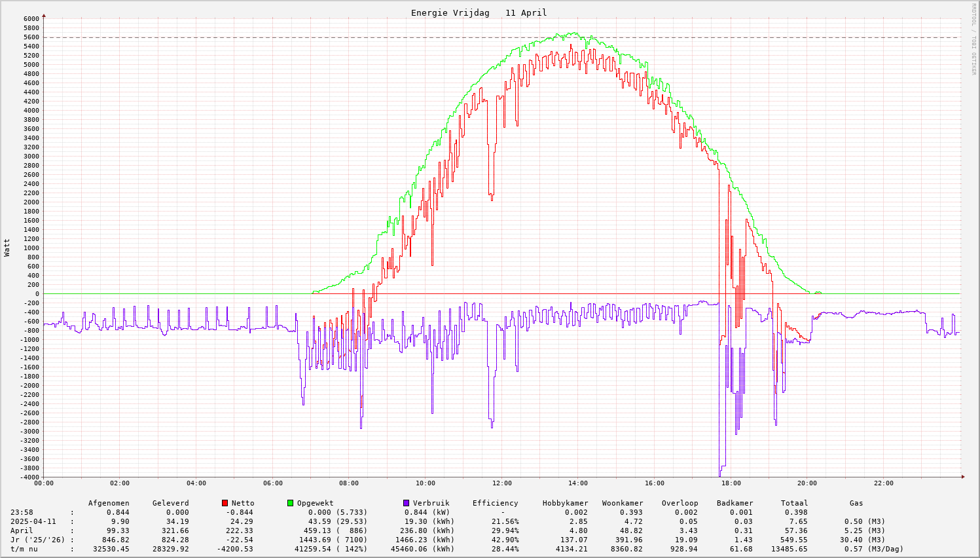Click the chart title Energie Vrijdag 11 April
The width and height of the screenshot is (980, 558).
click(479, 12)
